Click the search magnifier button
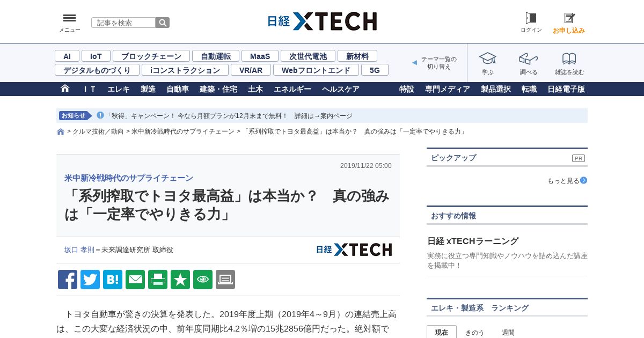The width and height of the screenshot is (644, 338). [x=163, y=23]
